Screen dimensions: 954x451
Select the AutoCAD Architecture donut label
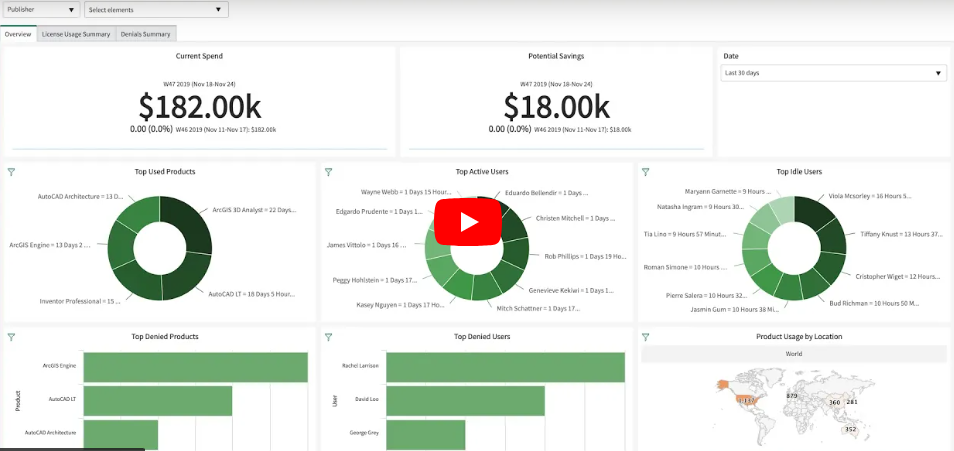coord(81,197)
